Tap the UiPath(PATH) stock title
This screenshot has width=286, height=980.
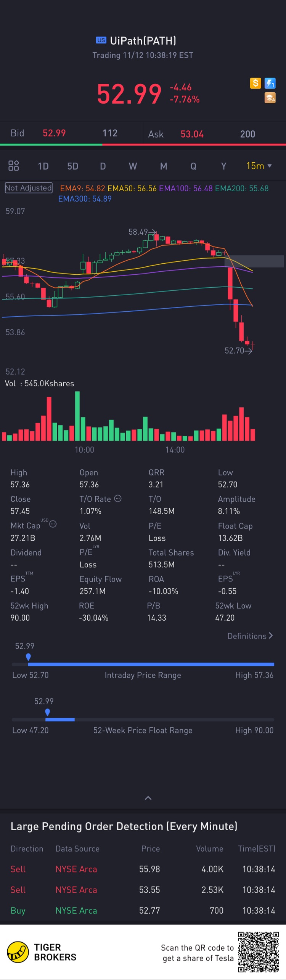pyautogui.click(x=143, y=40)
